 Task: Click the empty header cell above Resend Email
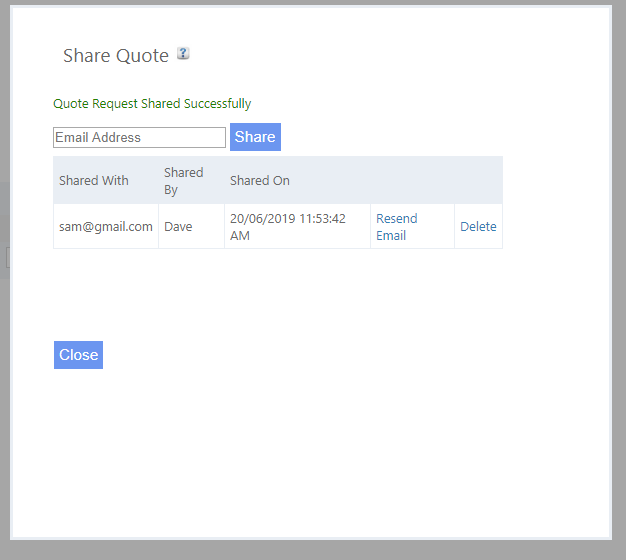pyautogui.click(x=412, y=181)
